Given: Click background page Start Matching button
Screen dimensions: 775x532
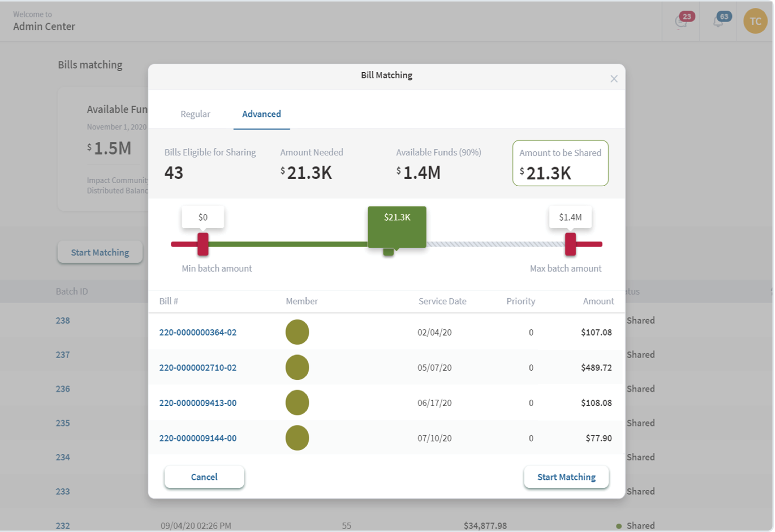Looking at the screenshot, I should [x=100, y=252].
